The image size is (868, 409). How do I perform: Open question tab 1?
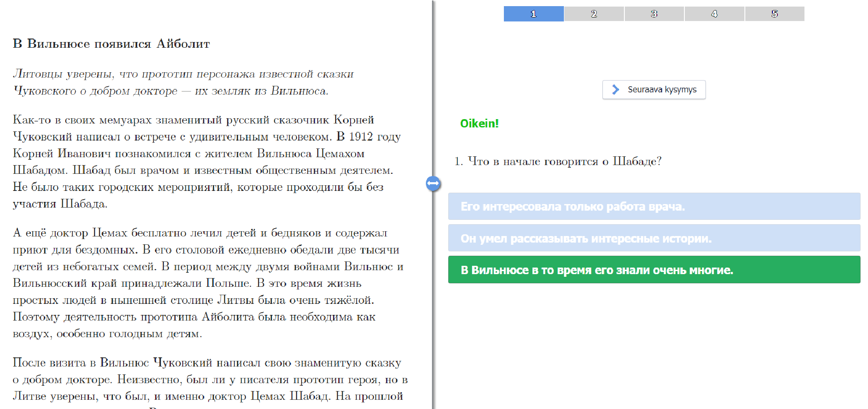click(533, 14)
